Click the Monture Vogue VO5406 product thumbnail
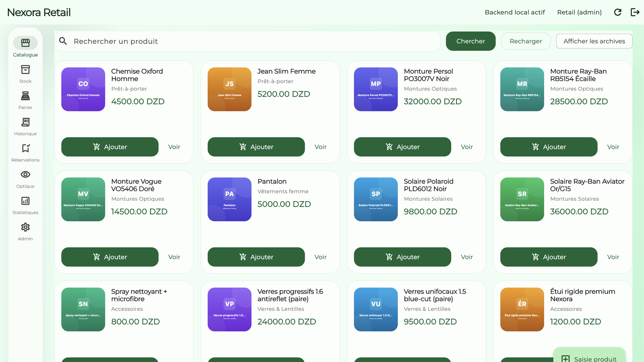Image resolution: width=644 pixels, height=362 pixels. click(83, 200)
